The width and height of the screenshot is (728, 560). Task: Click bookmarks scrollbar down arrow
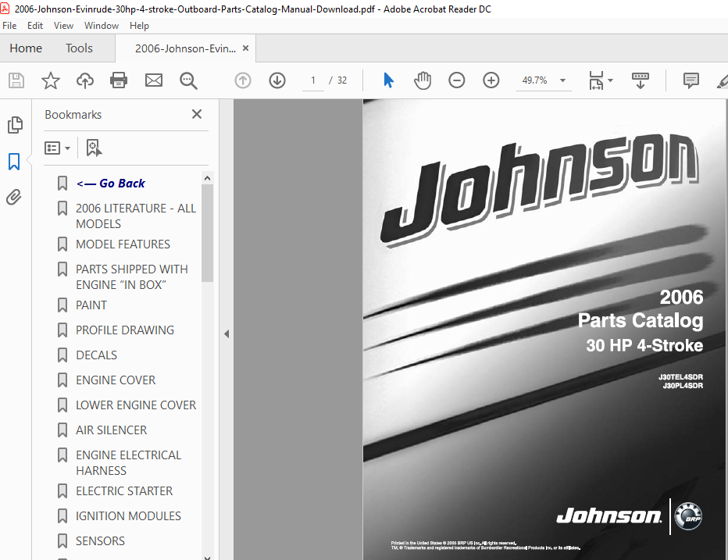[208, 557]
